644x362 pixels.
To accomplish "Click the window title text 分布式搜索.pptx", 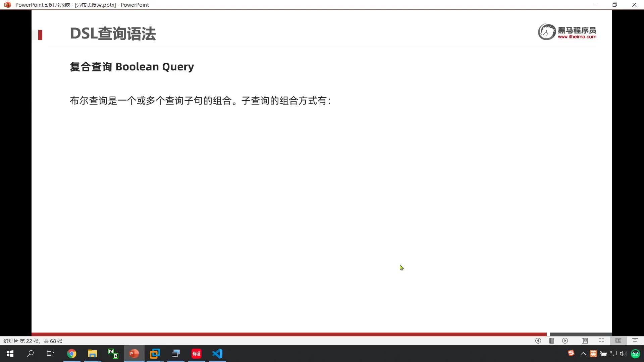I will 95,5.
